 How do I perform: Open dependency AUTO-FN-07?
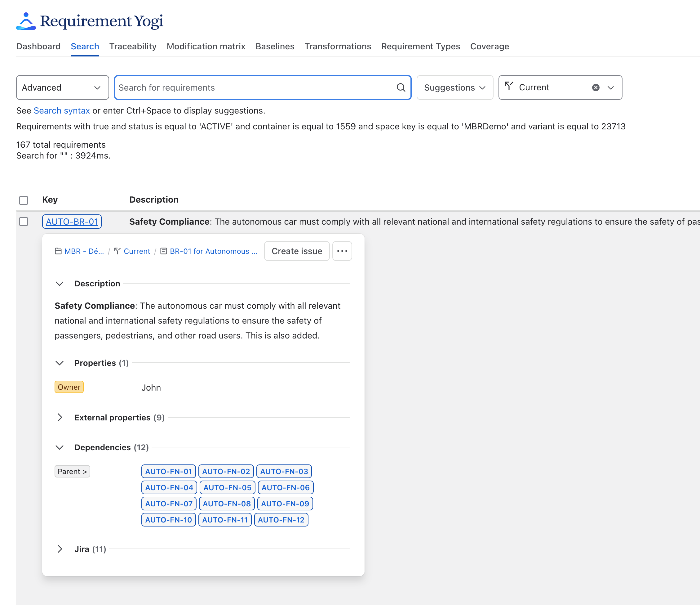point(169,504)
